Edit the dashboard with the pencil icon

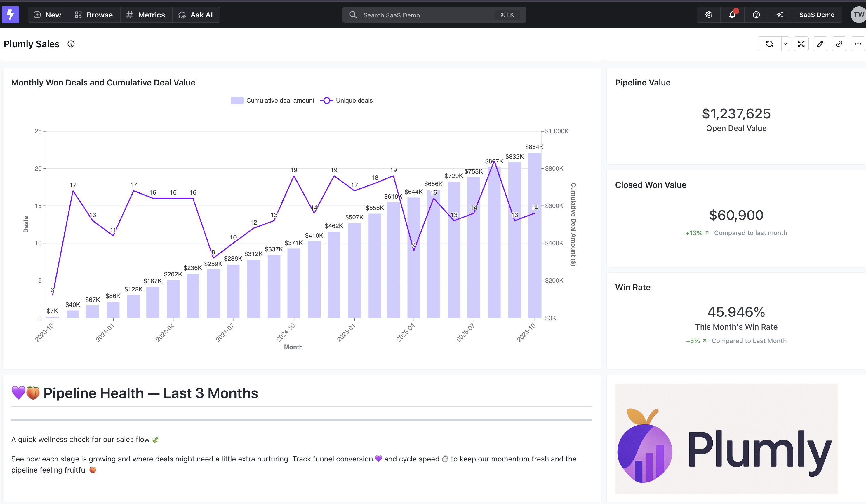coord(820,43)
